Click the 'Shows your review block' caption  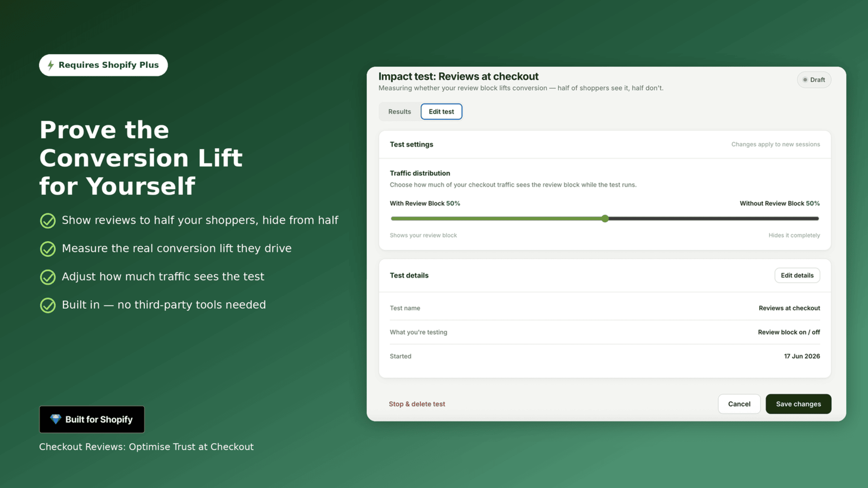pos(423,235)
